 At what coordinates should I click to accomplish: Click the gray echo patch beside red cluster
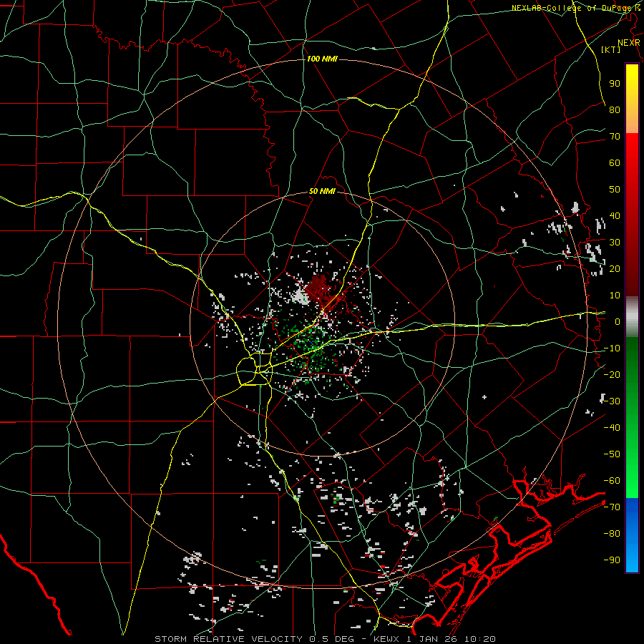point(301,296)
